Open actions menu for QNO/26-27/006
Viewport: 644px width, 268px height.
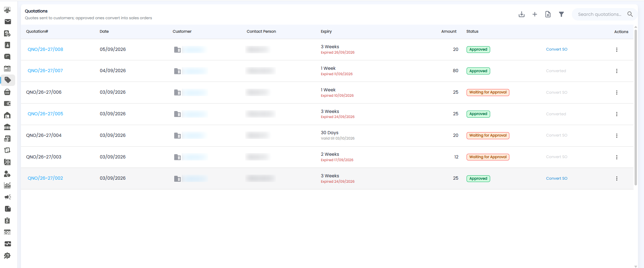(617, 93)
